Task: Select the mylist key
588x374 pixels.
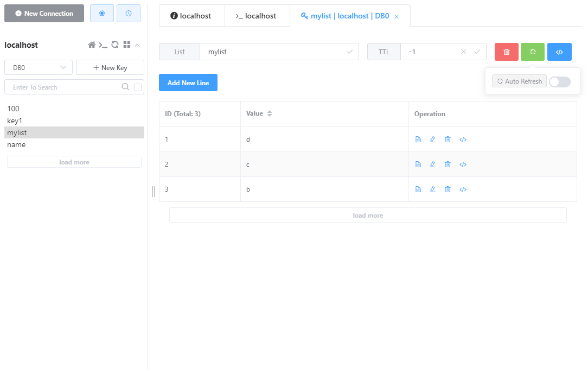Action: (74, 133)
